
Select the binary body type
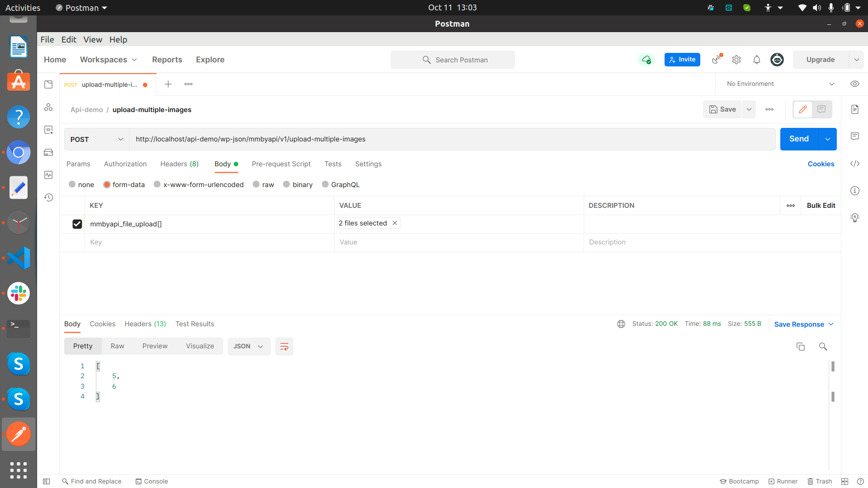pos(286,184)
